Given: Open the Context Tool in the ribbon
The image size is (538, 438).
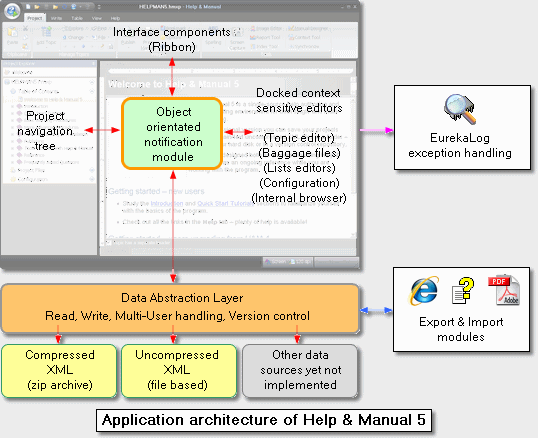Looking at the screenshot, I should coord(304,37).
